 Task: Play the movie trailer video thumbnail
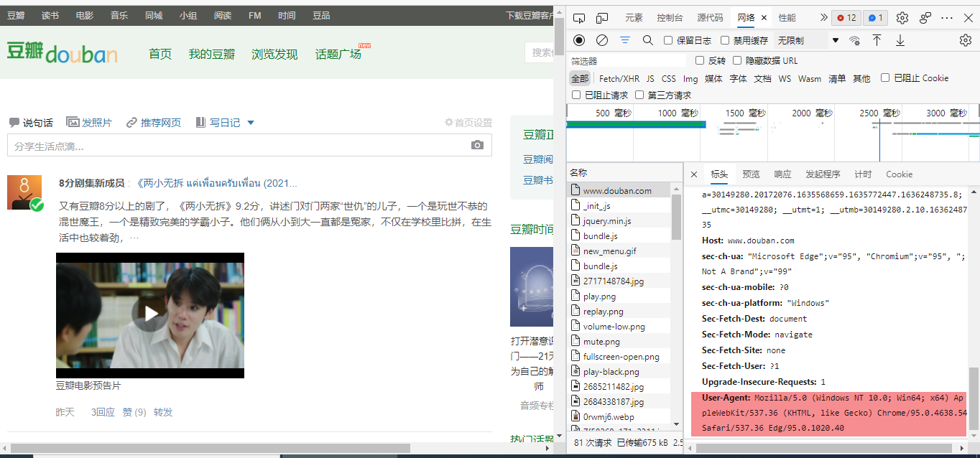pos(150,314)
